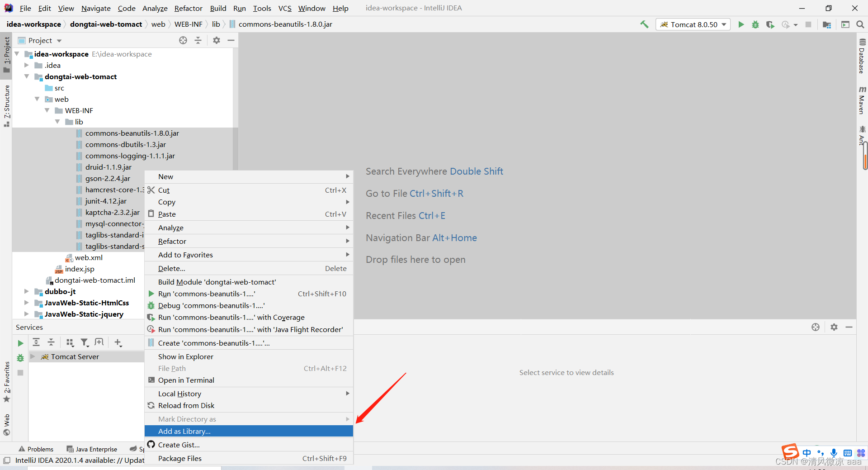Screen dimensions: 868x470
Task: Open the Favorites tool window tab
Action: 6,382
